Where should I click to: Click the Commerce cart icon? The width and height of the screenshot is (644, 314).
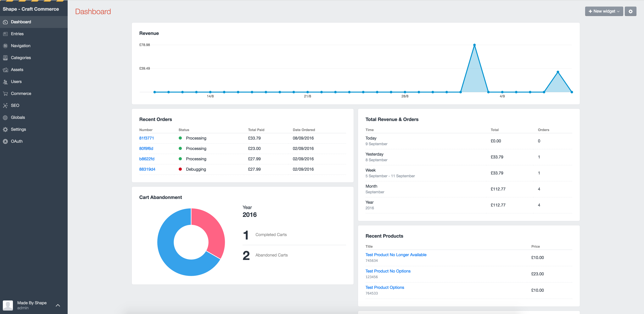tap(5, 94)
